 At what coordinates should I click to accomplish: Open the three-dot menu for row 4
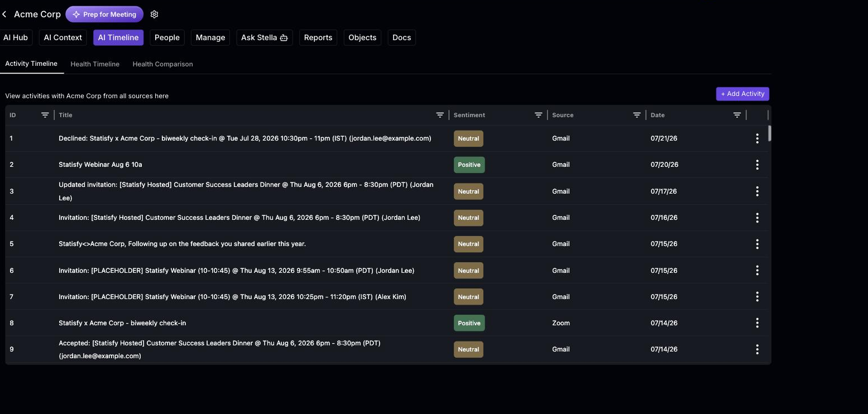pos(757,218)
